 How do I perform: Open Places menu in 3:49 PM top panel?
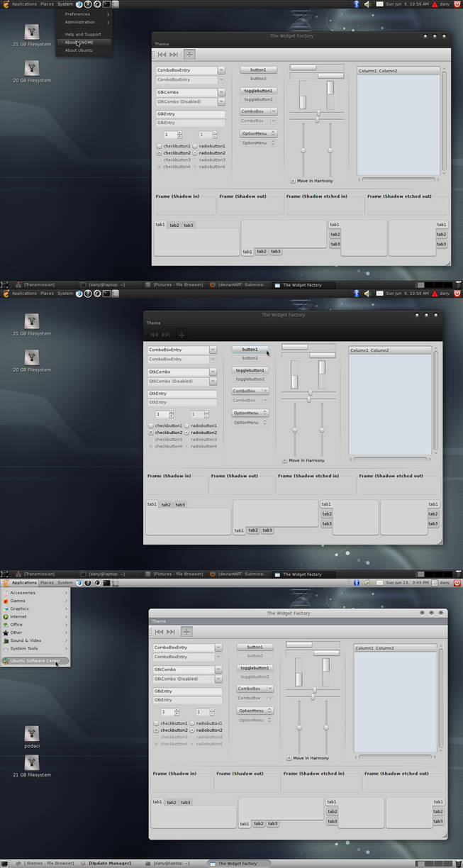[47, 582]
